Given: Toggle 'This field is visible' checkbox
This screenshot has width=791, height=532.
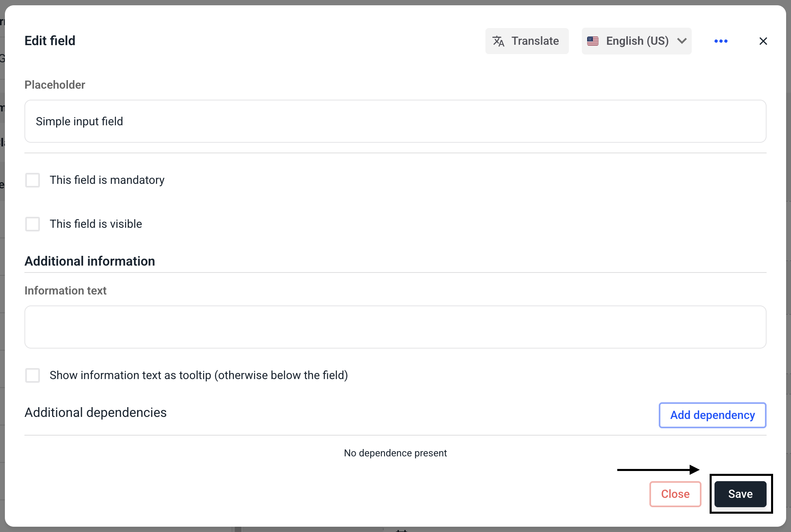Looking at the screenshot, I should [33, 224].
